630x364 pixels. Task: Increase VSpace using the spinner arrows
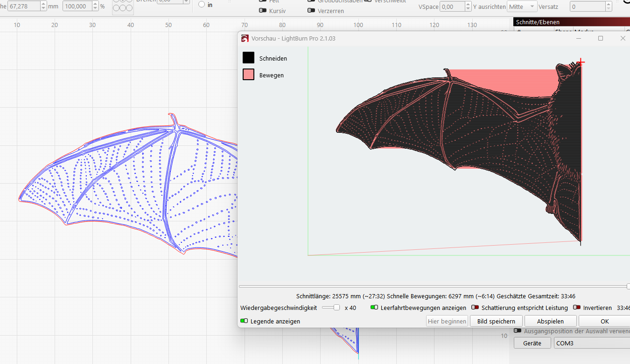[468, 4]
